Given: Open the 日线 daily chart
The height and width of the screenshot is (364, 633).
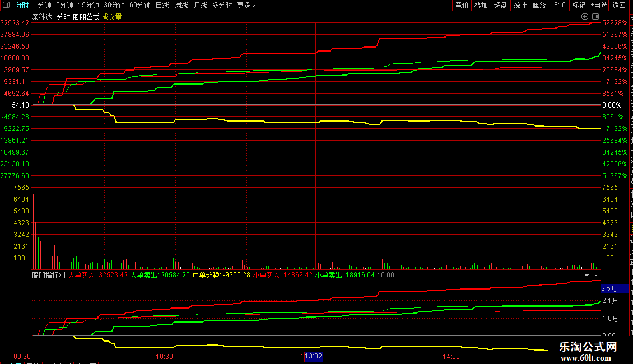Looking at the screenshot, I should coord(162,5).
